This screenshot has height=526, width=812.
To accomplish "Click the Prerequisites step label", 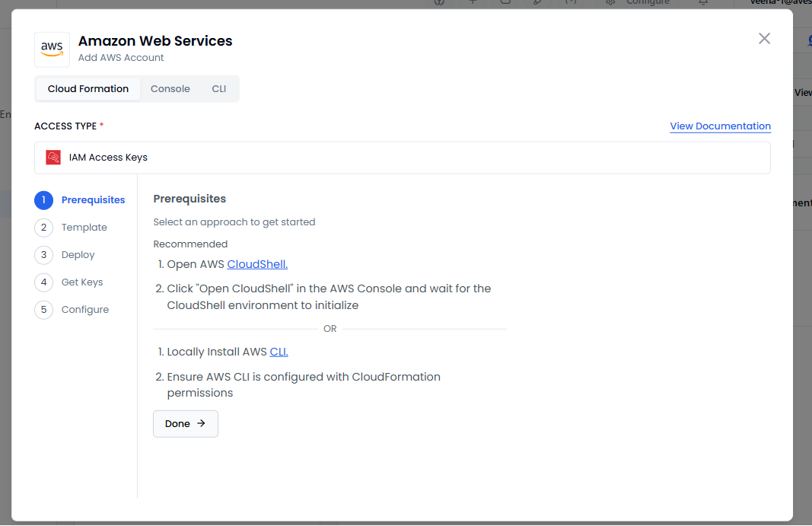I will pyautogui.click(x=93, y=200).
